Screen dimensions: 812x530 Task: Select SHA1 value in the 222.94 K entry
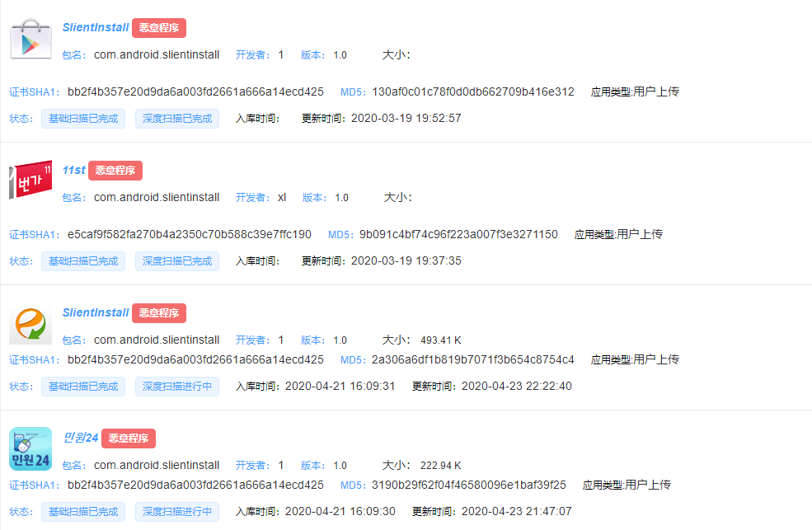pos(195,485)
